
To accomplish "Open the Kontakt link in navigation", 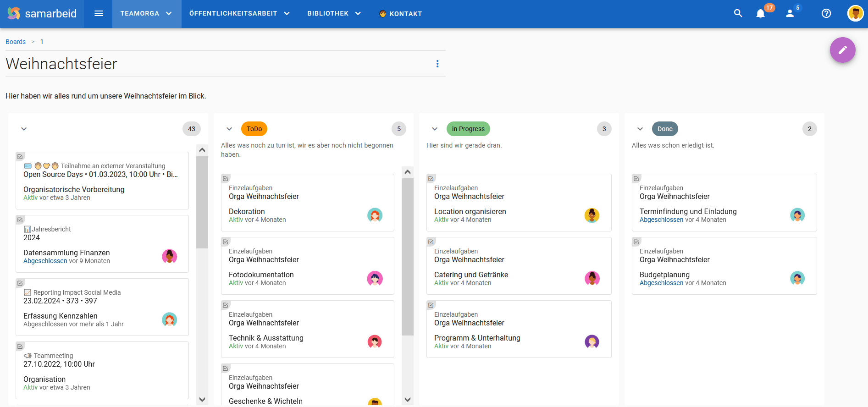I will (400, 14).
